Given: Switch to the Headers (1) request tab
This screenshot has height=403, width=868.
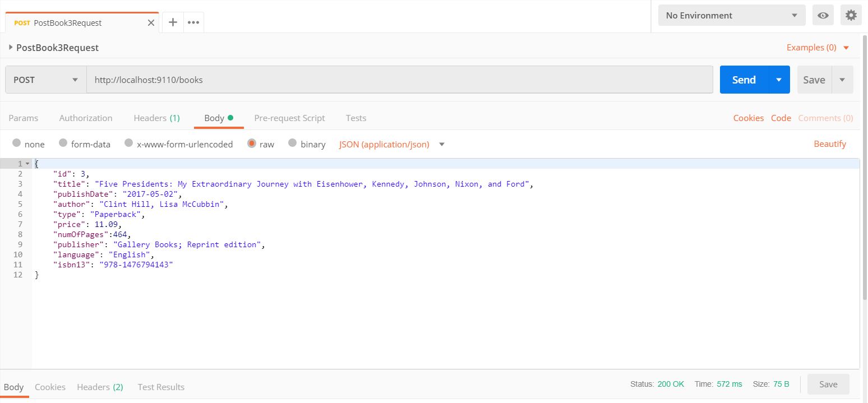Looking at the screenshot, I should [x=156, y=118].
